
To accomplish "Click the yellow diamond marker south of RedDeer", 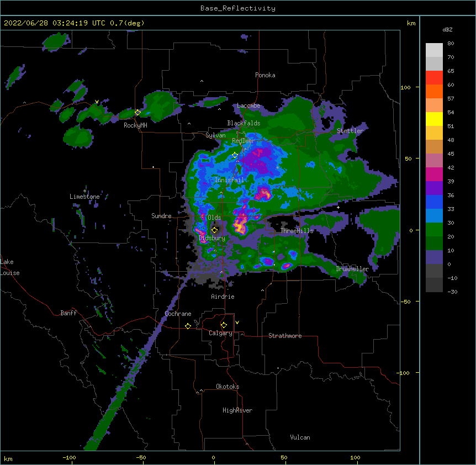I will point(235,155).
